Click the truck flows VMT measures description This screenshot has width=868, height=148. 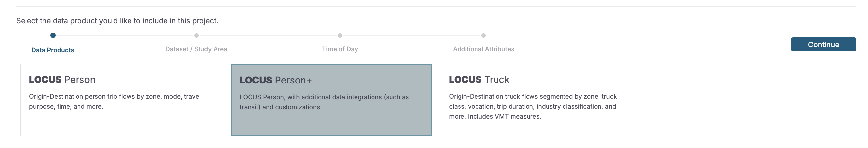coord(533,106)
